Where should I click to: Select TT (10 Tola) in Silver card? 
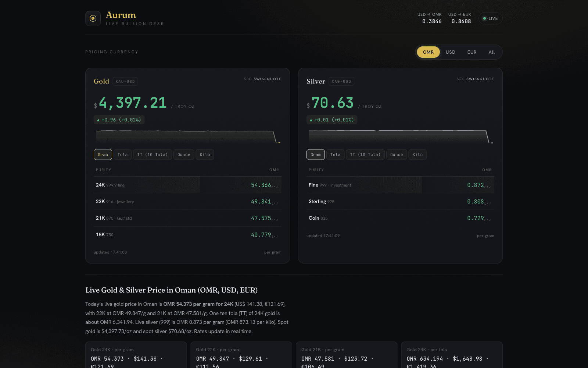pyautogui.click(x=365, y=155)
